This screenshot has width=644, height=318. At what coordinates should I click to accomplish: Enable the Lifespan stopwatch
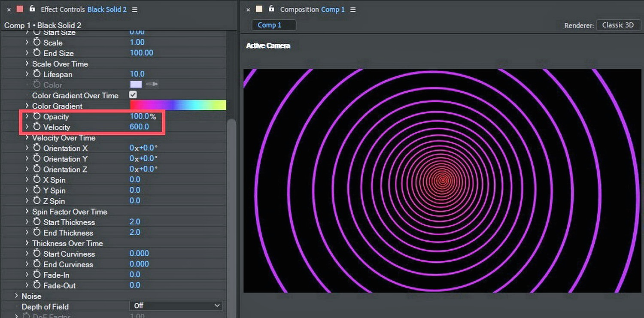37,74
